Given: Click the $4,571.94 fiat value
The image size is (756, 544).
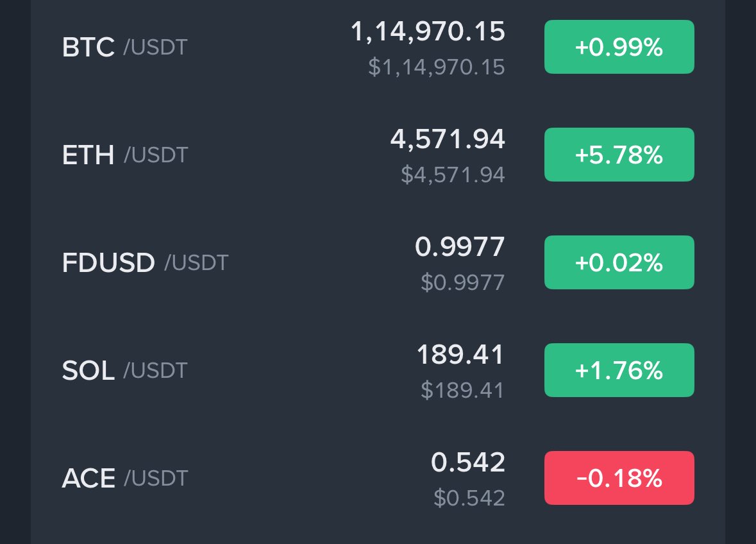Looking at the screenshot, I should [453, 174].
